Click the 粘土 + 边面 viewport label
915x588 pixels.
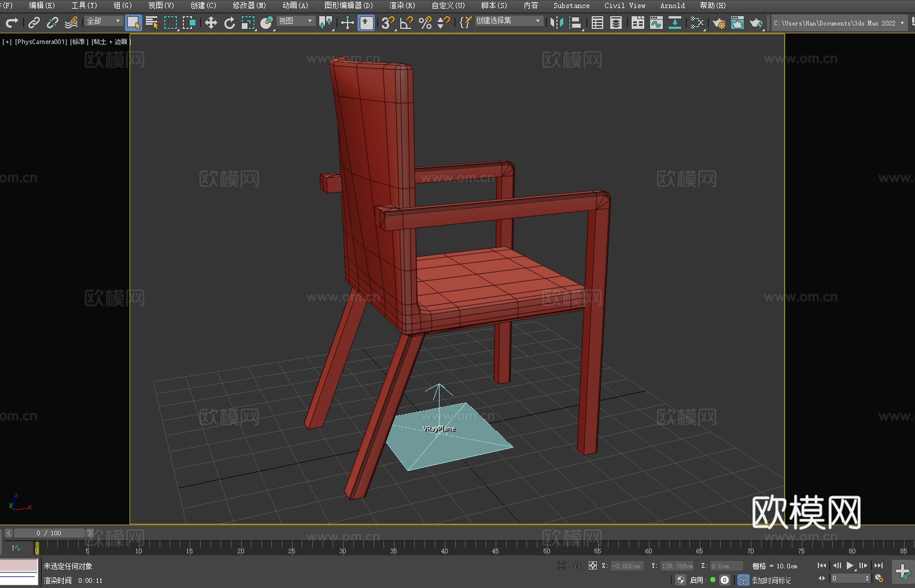(x=110, y=42)
